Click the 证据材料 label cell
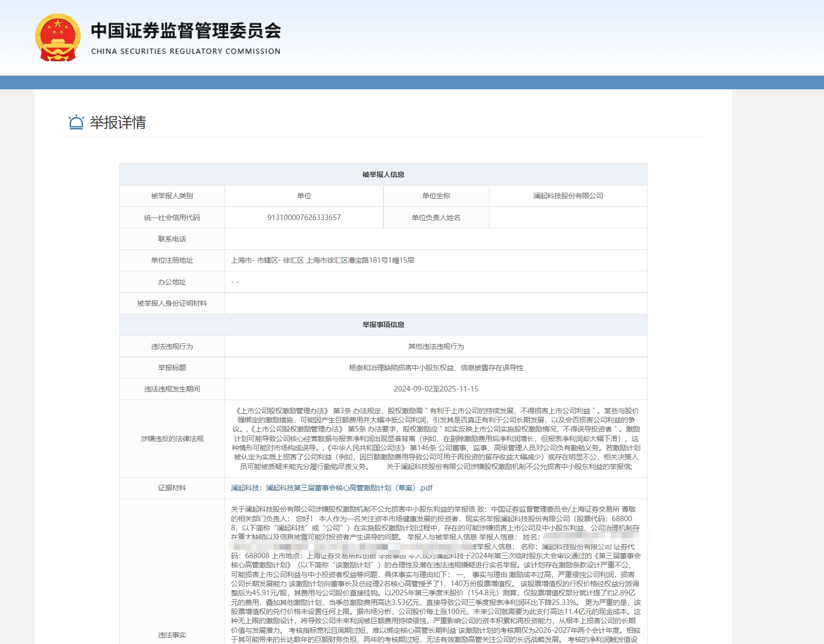The width and height of the screenshot is (824, 644). [172, 488]
